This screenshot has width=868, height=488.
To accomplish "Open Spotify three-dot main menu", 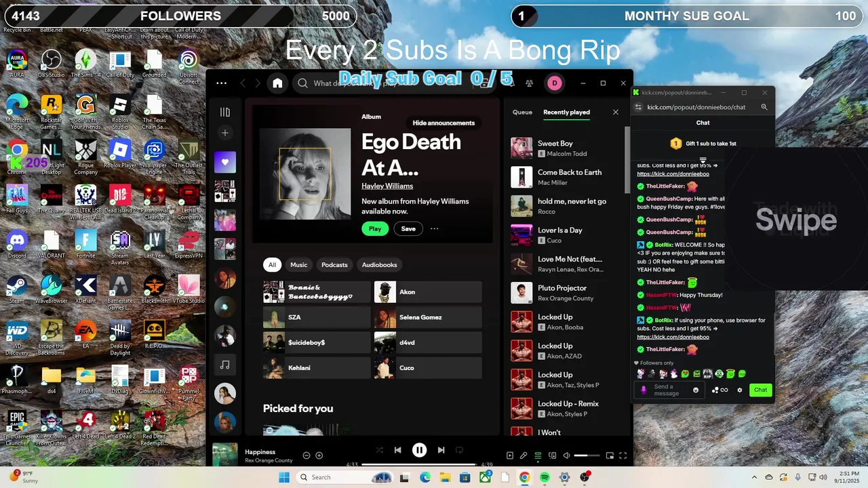I will [221, 83].
